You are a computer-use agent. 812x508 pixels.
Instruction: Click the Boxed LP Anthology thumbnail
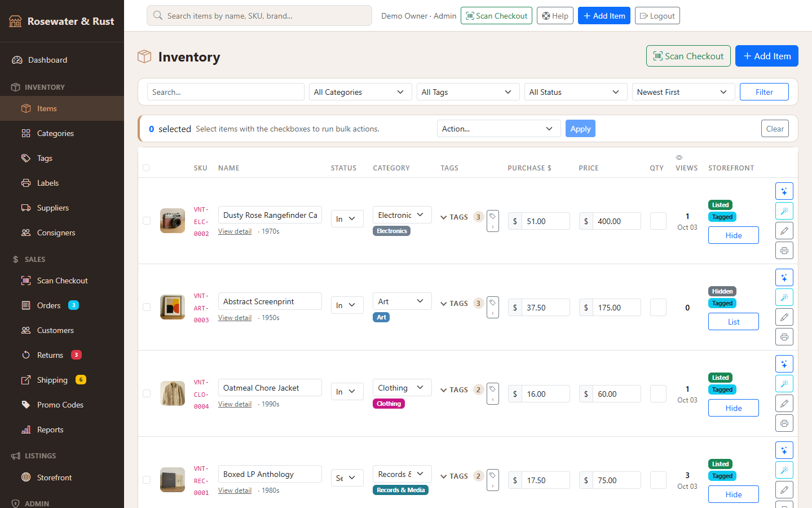(173, 480)
